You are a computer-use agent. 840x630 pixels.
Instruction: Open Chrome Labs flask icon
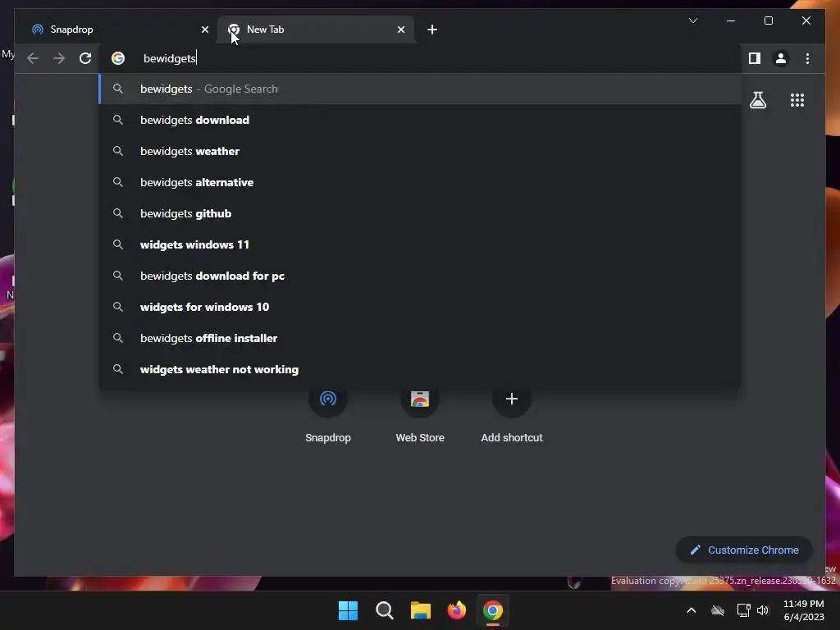(757, 100)
